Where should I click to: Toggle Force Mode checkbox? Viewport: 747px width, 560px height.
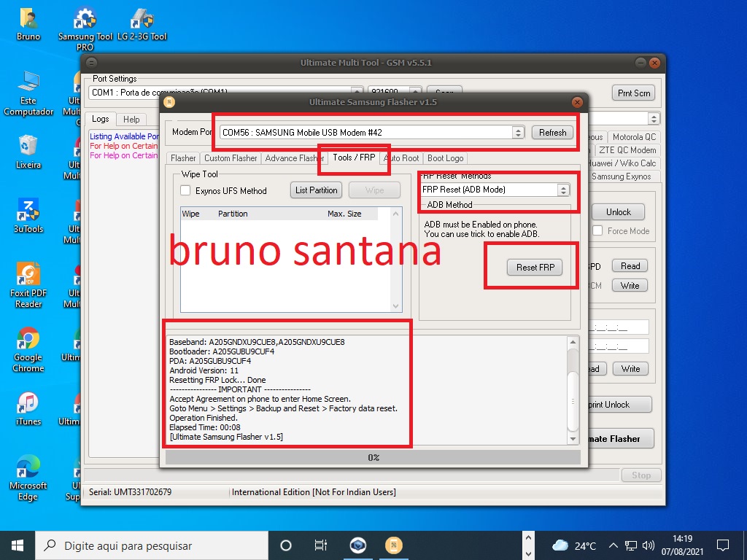click(597, 231)
